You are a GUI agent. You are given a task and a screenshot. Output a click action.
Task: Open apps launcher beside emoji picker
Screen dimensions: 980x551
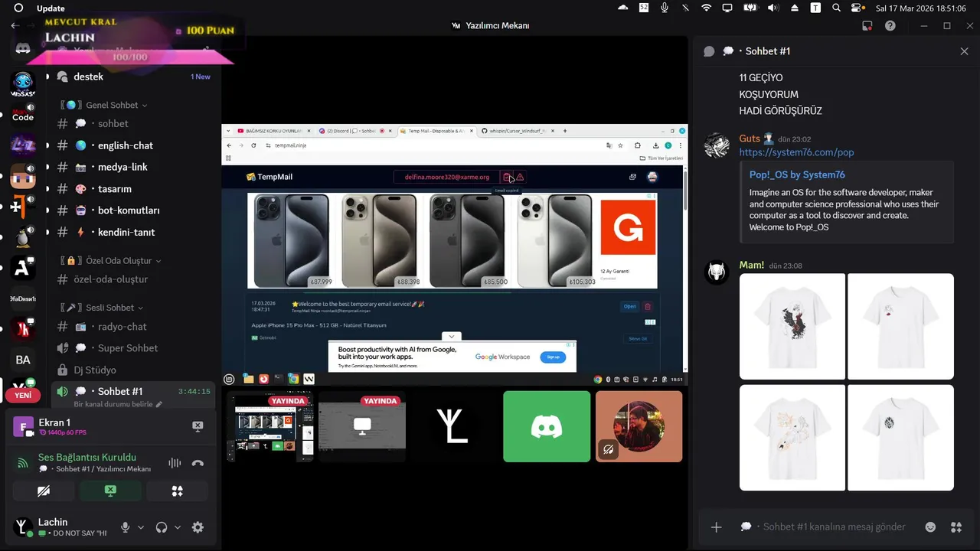pos(956,527)
